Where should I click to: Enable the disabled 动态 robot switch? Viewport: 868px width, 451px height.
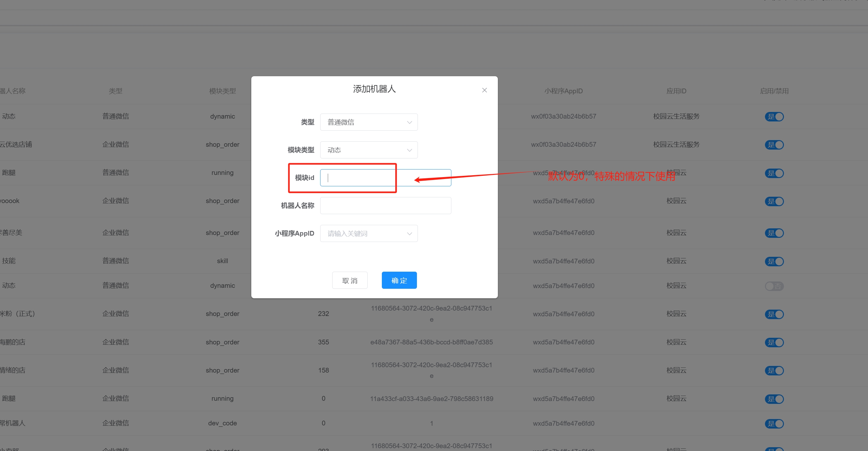point(774,286)
